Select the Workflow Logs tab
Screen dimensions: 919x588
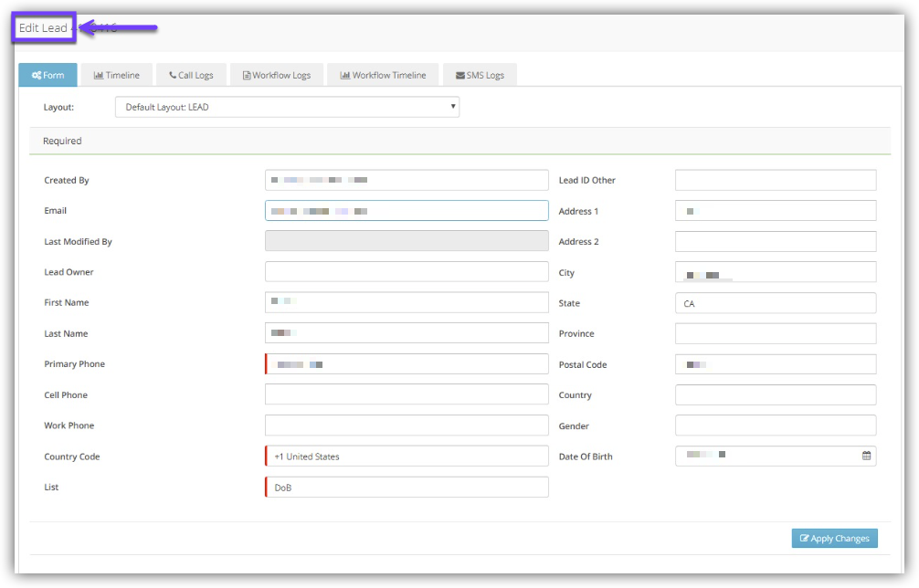(277, 75)
